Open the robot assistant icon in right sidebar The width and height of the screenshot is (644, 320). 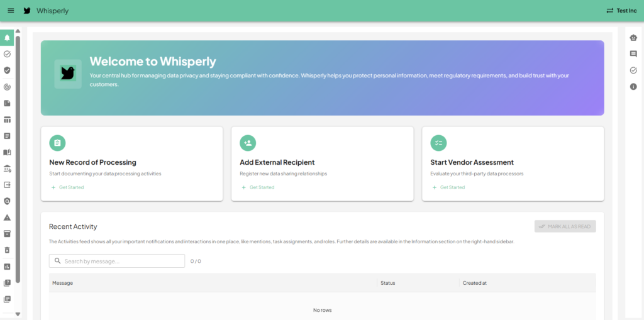point(633,37)
